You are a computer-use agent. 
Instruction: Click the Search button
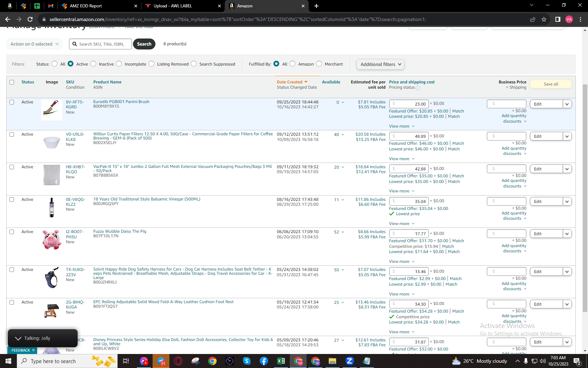144,44
